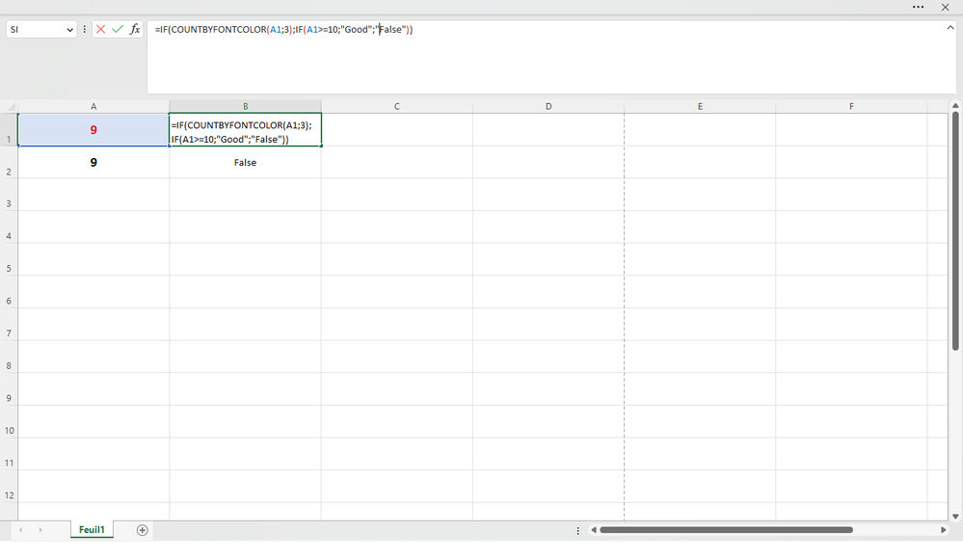Select column E header
The image size is (963, 560).
700,106
